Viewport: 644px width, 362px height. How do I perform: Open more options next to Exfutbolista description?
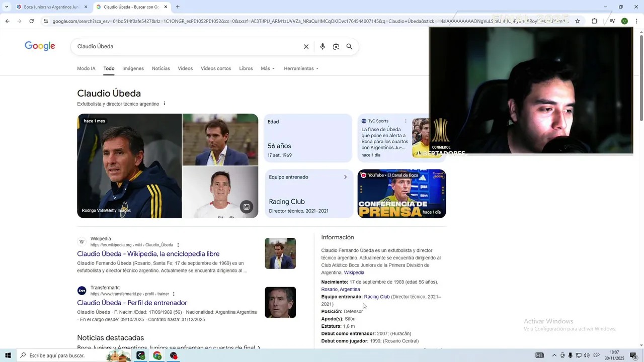[164, 104]
